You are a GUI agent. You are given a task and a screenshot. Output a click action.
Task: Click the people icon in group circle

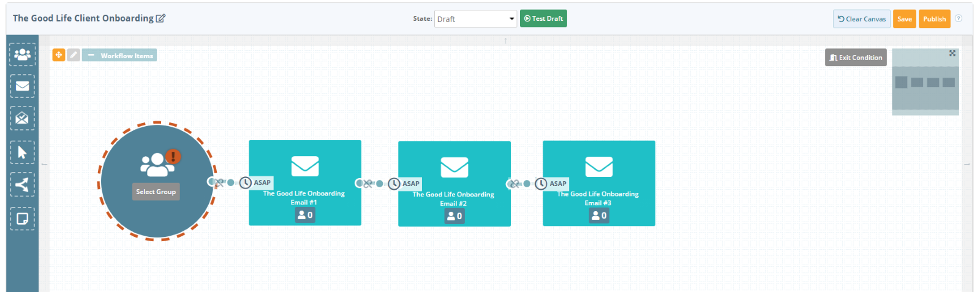tap(157, 165)
